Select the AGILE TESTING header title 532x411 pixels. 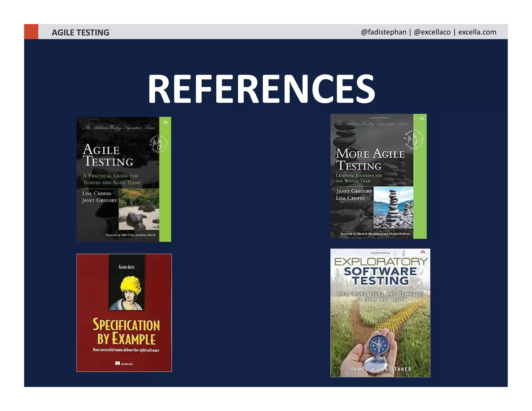click(x=81, y=32)
